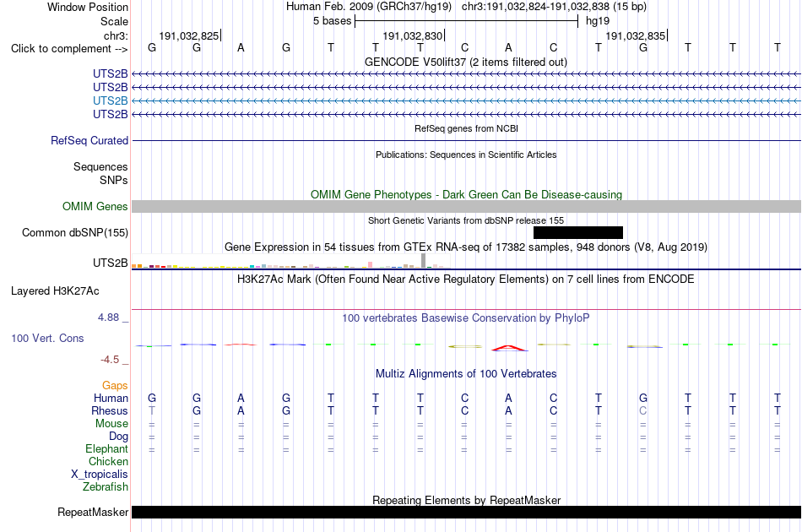Open 'Publications: Sequences in Scientific Articles' title

pos(466,155)
